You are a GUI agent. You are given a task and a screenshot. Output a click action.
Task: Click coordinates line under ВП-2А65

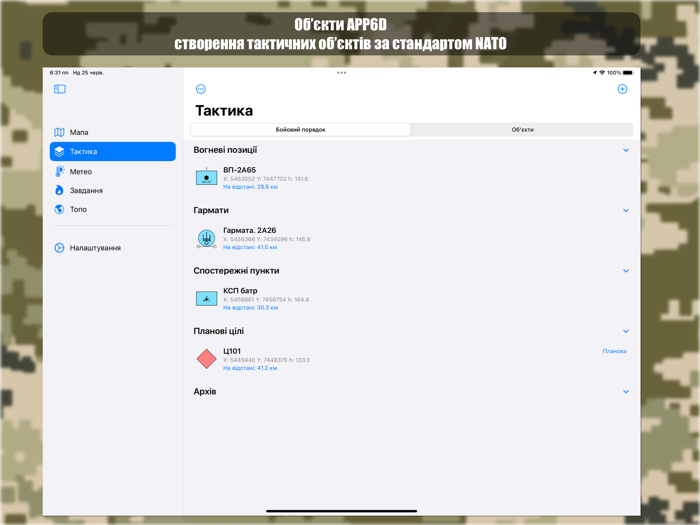pos(266,179)
